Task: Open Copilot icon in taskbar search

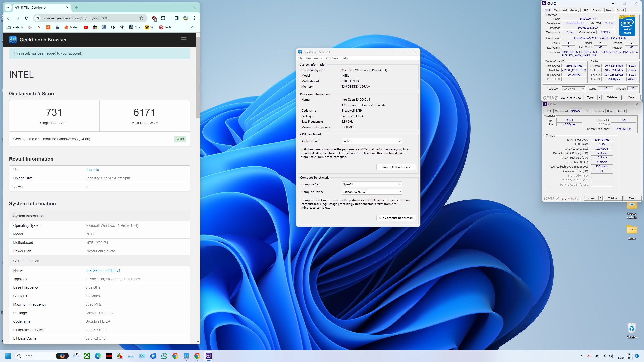Action: [x=62, y=356]
